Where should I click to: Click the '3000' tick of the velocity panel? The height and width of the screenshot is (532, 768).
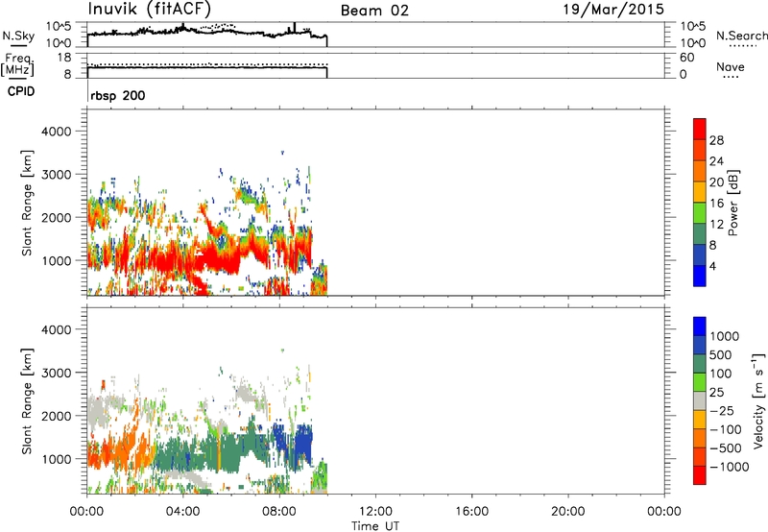tap(57, 373)
